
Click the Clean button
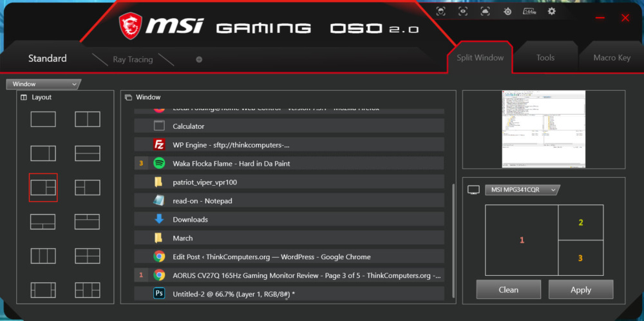(x=509, y=290)
